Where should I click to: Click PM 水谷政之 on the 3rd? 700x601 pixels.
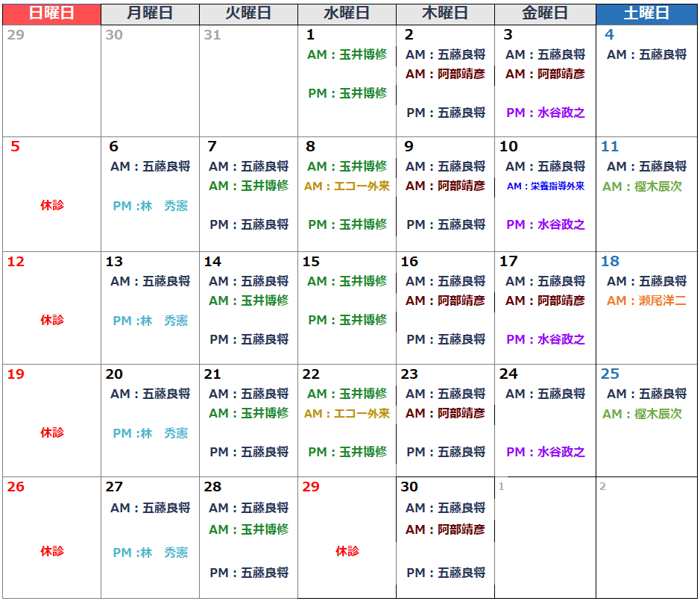pyautogui.click(x=545, y=113)
